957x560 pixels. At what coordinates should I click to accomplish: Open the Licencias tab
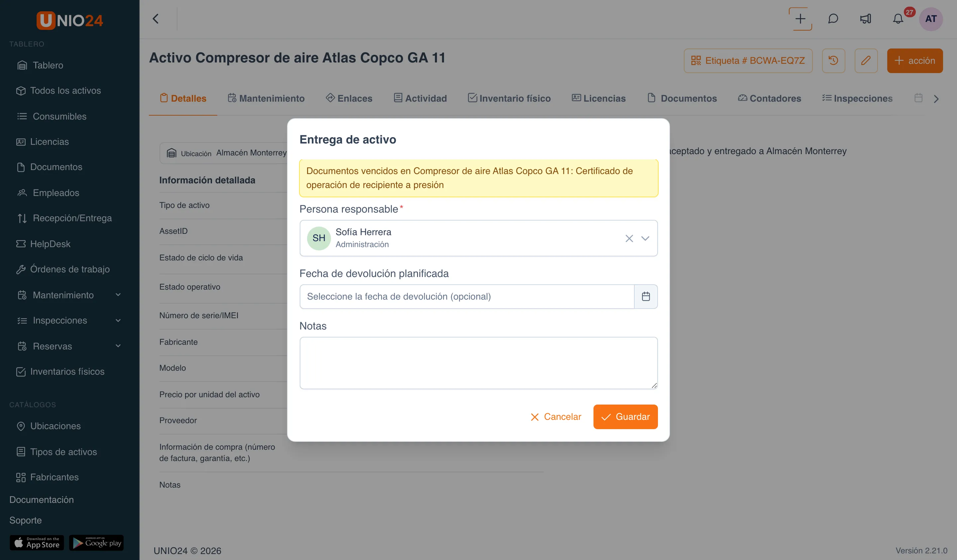[598, 98]
